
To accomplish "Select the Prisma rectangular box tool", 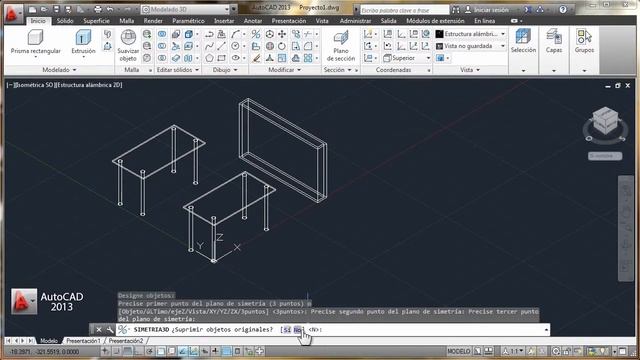I will pos(36,42).
